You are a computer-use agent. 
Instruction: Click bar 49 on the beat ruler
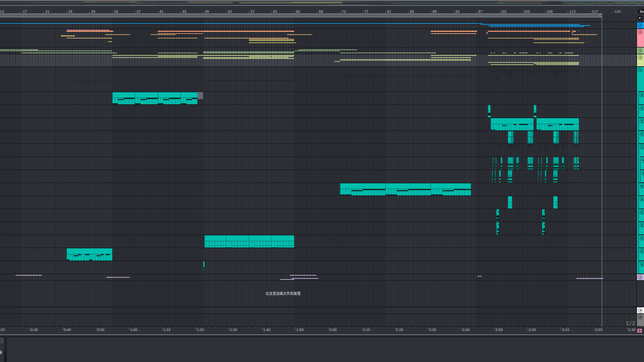pyautogui.click(x=207, y=12)
